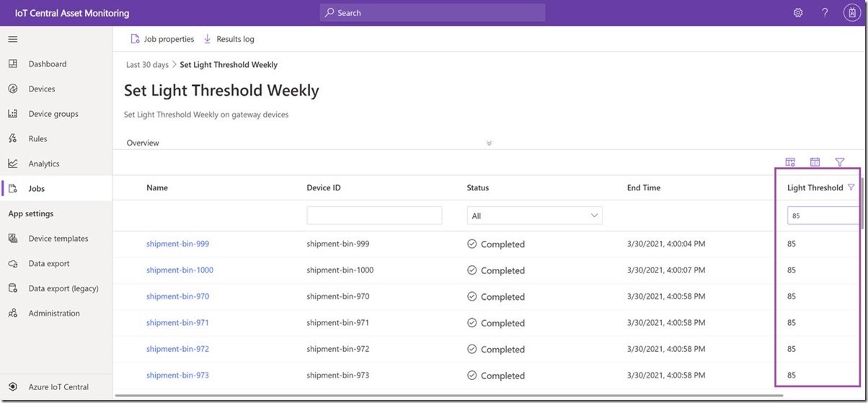868x403 pixels.
Task: Click the Rules sidebar icon
Action: [12, 138]
